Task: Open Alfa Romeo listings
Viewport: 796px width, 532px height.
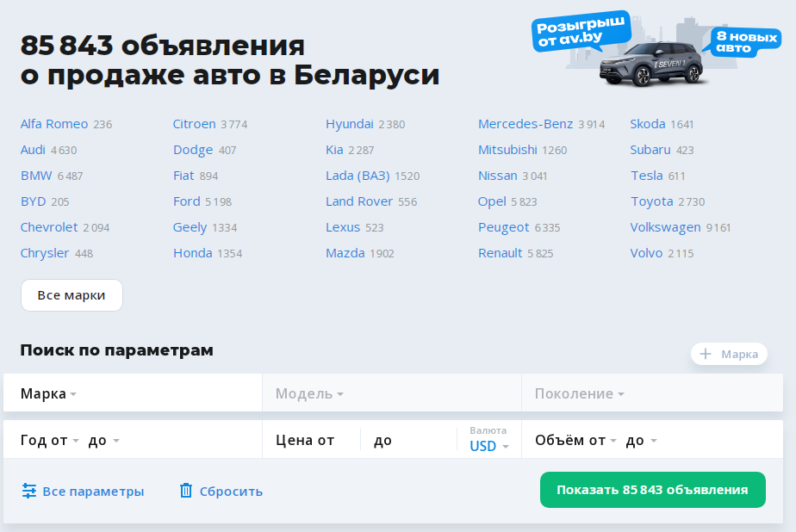Action: (53, 124)
